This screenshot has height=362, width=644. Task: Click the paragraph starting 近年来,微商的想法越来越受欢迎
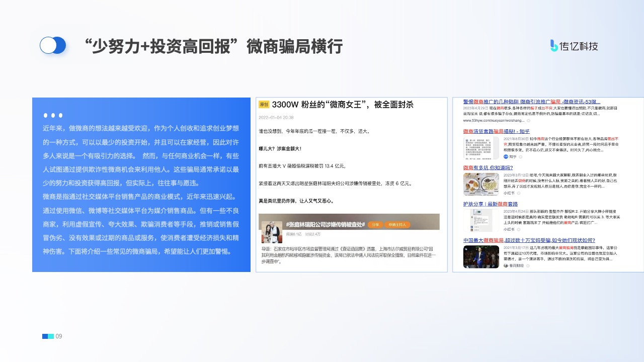141,156
